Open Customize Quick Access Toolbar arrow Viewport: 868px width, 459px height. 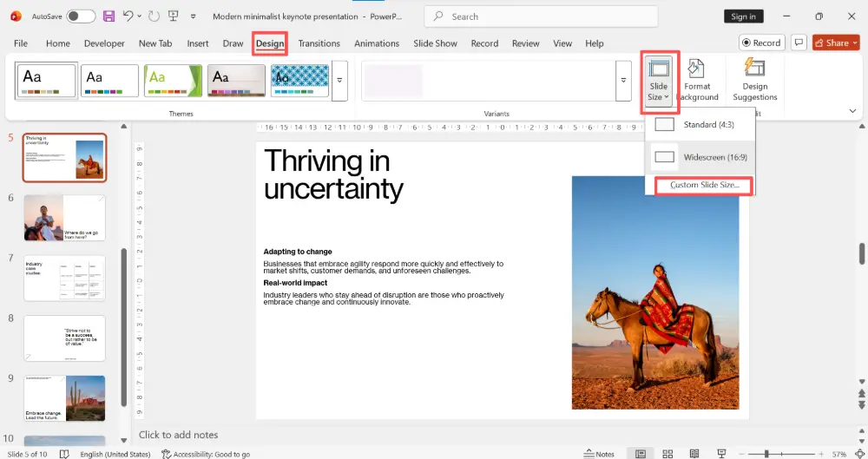click(194, 16)
